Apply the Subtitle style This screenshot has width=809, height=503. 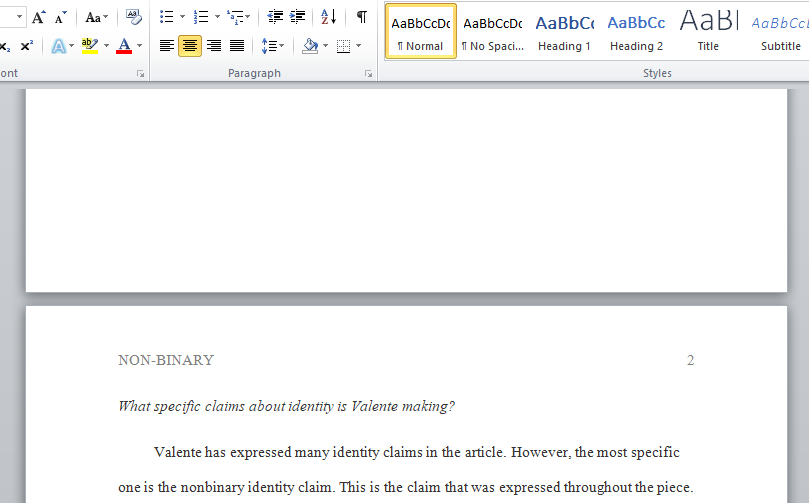pyautogui.click(x=780, y=31)
